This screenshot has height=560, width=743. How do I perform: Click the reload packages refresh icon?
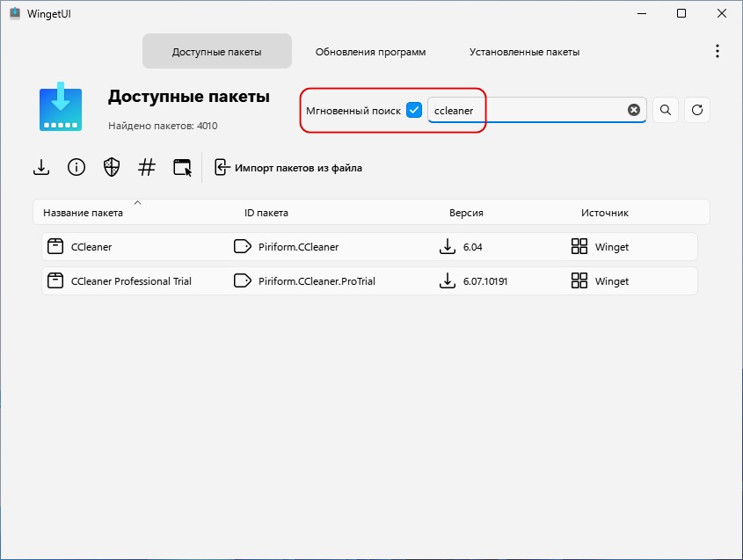coord(697,111)
